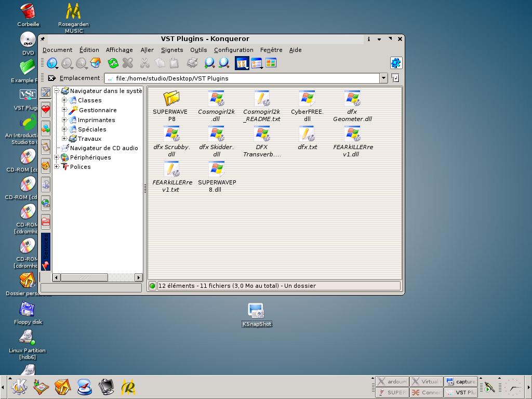532x399 pixels.
Task: Click the spinning gear icon in toolbar
Action: coord(396,63)
